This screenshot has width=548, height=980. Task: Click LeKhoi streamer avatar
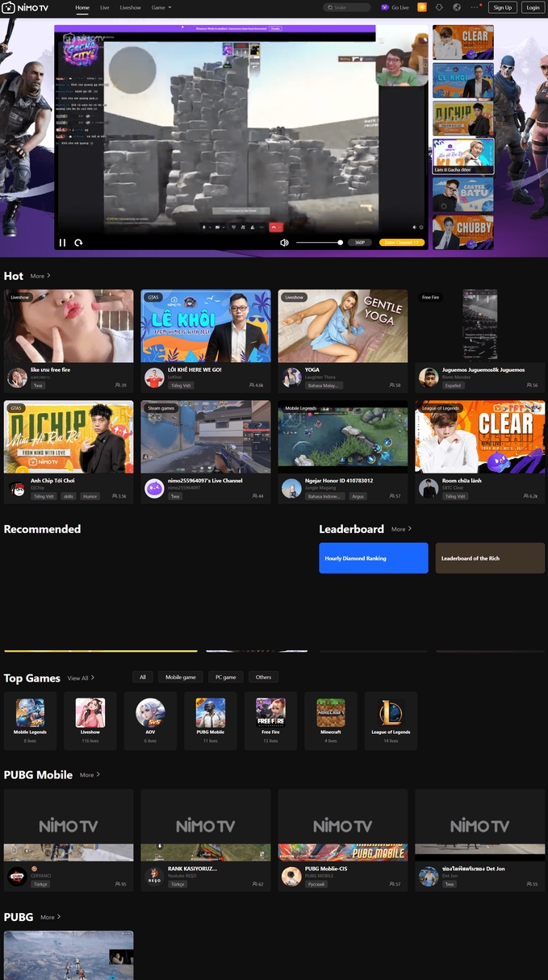click(154, 377)
